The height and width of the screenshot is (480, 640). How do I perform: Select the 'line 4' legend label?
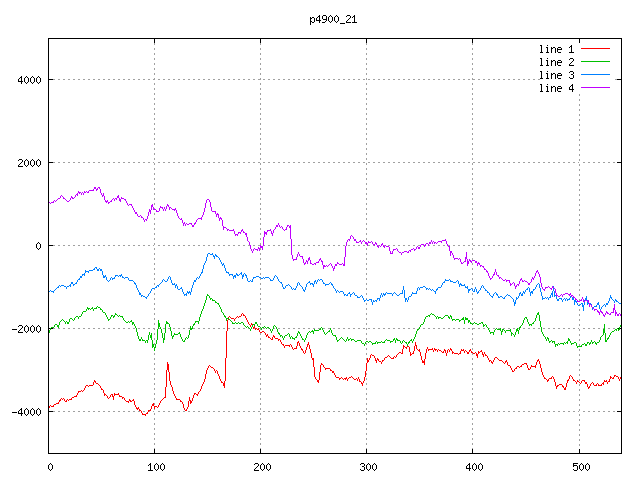[x=556, y=89]
